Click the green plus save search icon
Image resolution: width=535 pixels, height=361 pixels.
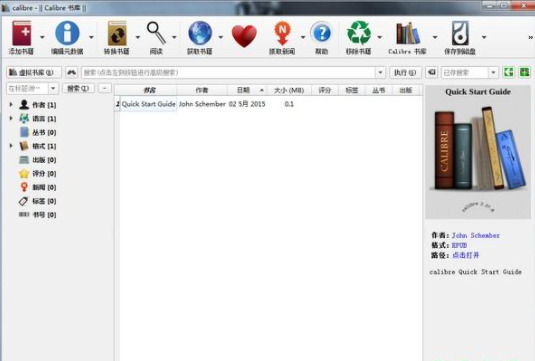[524, 72]
